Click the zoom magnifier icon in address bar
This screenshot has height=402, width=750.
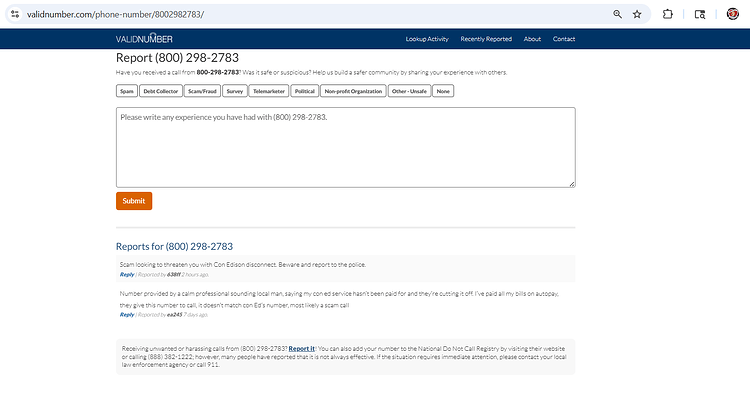click(618, 14)
